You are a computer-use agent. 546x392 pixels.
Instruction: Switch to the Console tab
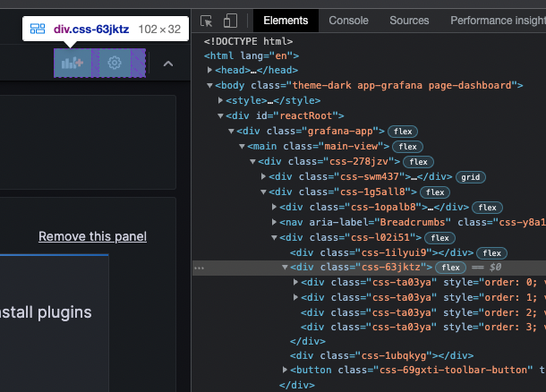pos(348,21)
